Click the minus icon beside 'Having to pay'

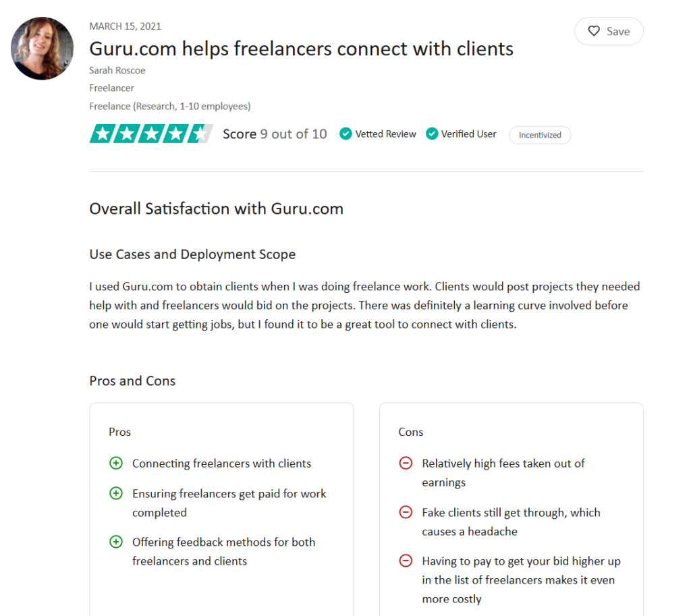406,561
